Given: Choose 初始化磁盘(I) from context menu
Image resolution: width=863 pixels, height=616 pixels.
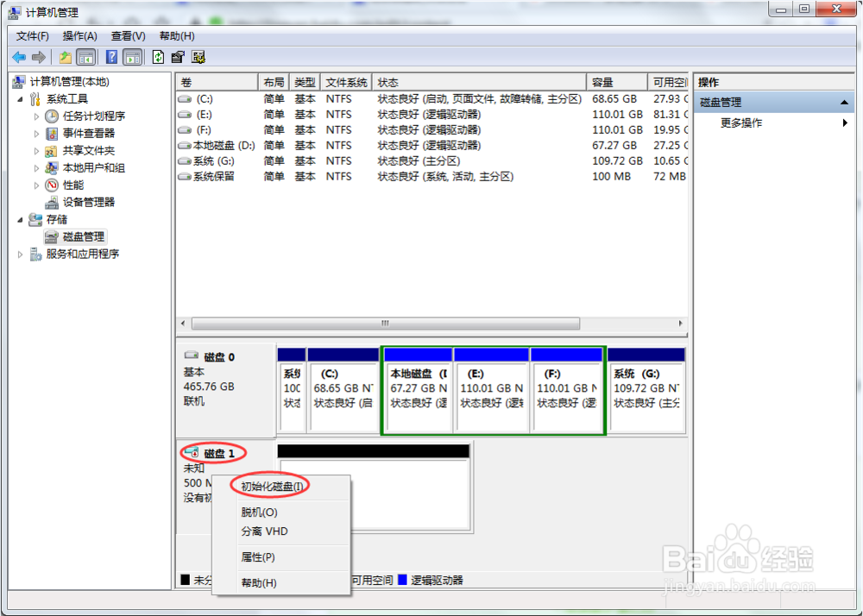Looking at the screenshot, I should click(x=281, y=487).
